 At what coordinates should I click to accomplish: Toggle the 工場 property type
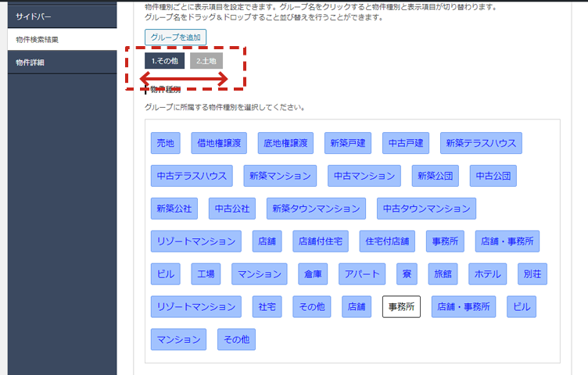click(206, 274)
